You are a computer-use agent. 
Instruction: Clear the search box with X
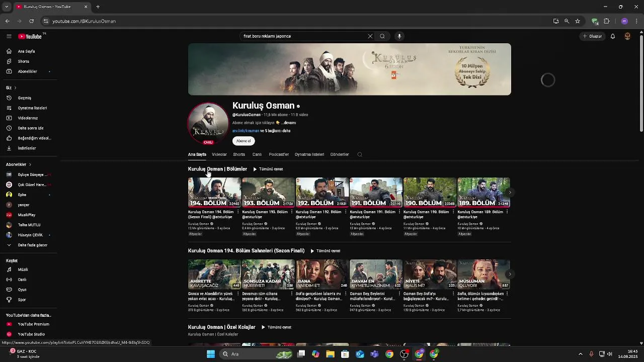(370, 36)
